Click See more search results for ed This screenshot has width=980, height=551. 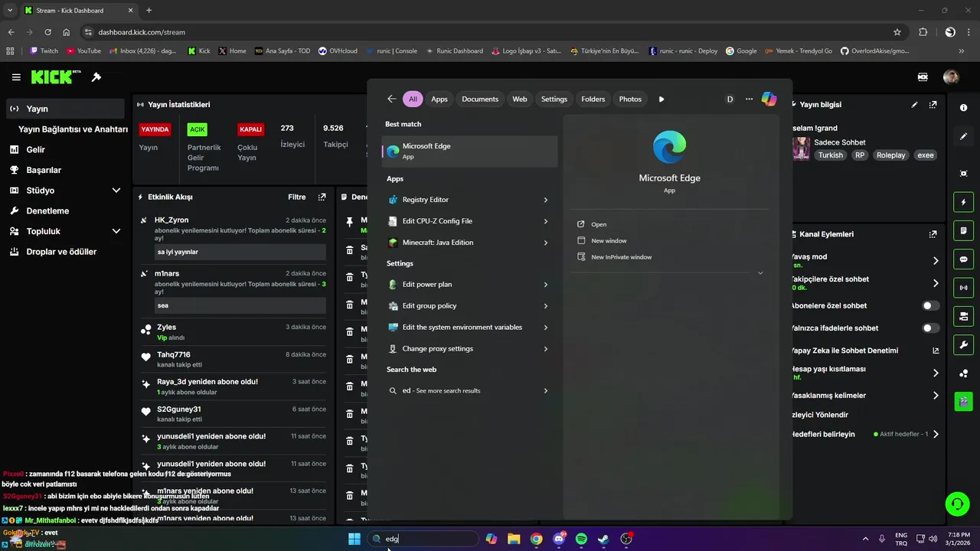pyautogui.click(x=470, y=391)
